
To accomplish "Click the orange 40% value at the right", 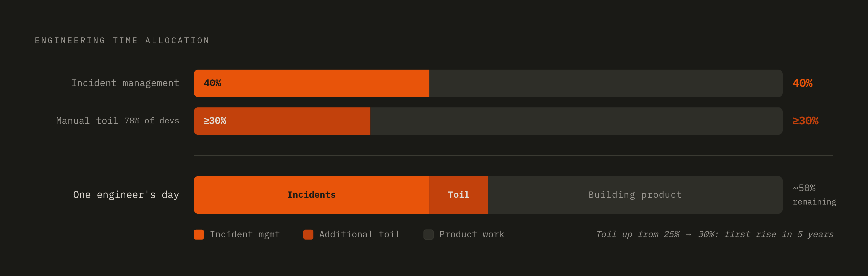I will tap(802, 83).
